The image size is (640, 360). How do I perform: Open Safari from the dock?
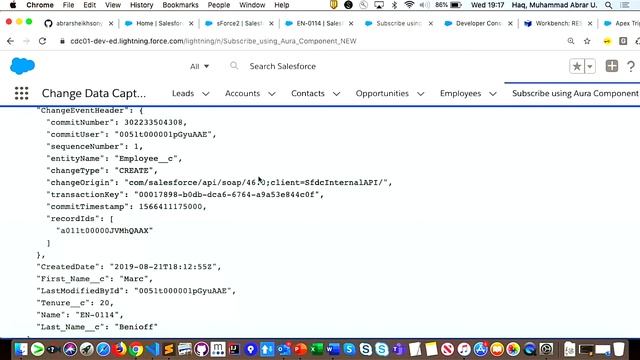point(103,349)
